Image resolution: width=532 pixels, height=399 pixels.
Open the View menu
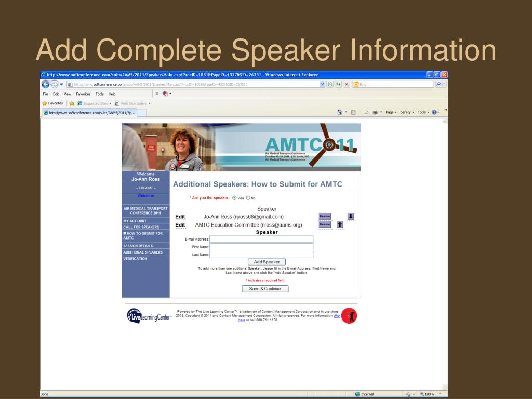(x=68, y=94)
